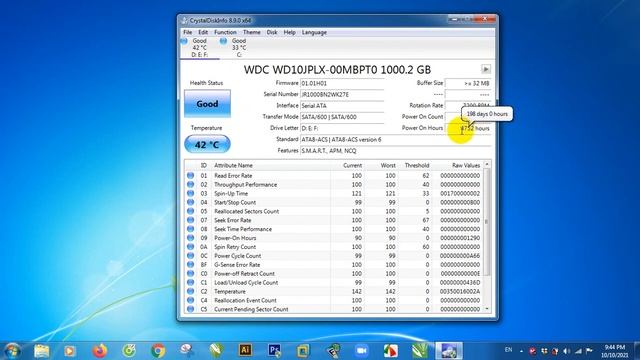The width and height of the screenshot is (640, 360).
Task: Select the Reallocation Event Count row text
Action: [245, 300]
